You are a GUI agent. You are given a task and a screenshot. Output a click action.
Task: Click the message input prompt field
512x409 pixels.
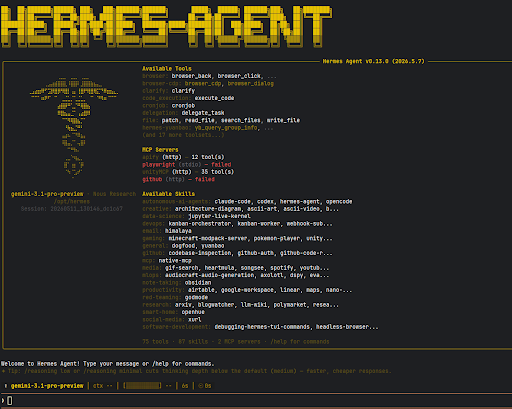click(x=256, y=401)
